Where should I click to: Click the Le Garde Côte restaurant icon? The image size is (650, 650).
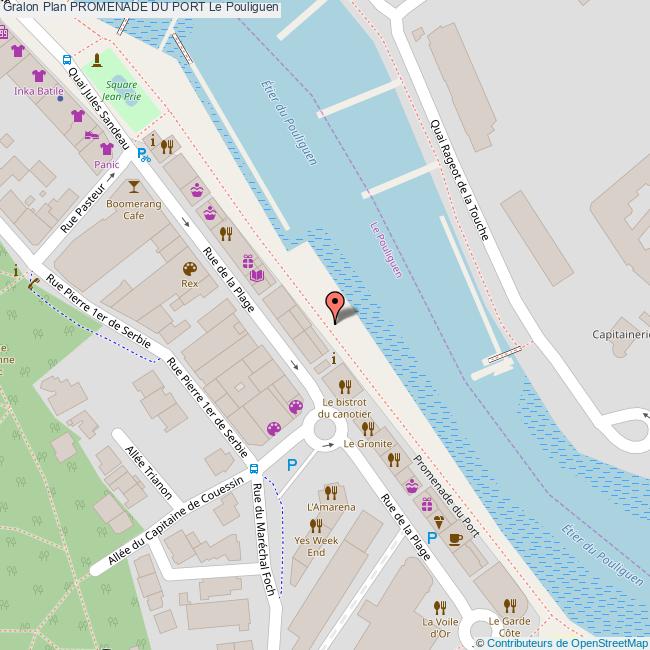pyautogui.click(x=510, y=606)
